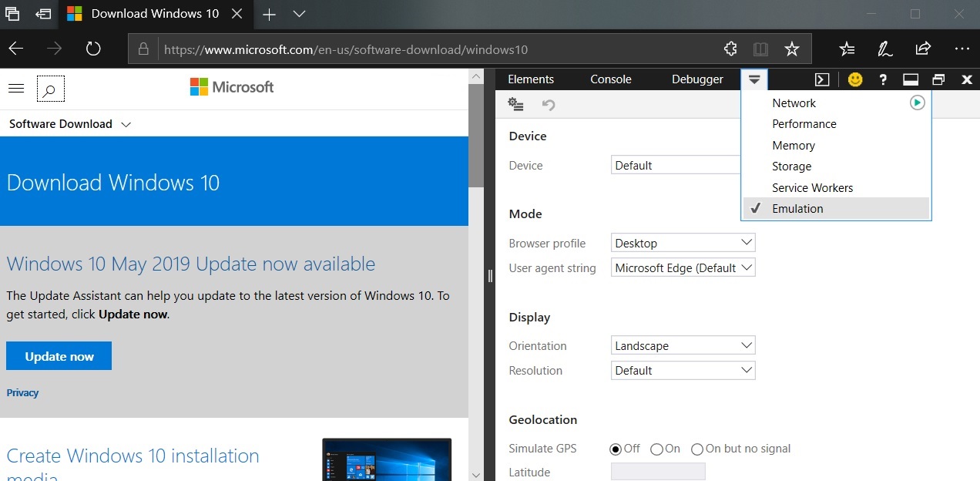Undock DevTools into a separate window

938,79
